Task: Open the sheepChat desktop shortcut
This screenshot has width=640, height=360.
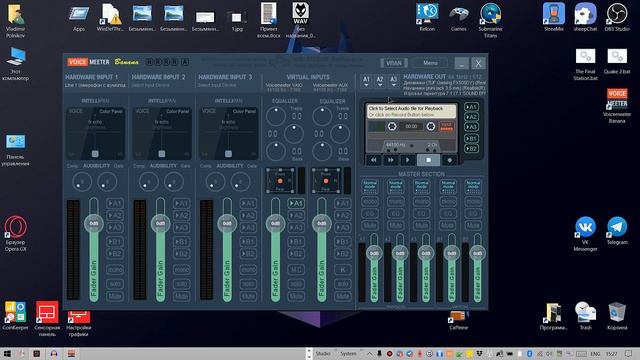Action: click(x=585, y=18)
